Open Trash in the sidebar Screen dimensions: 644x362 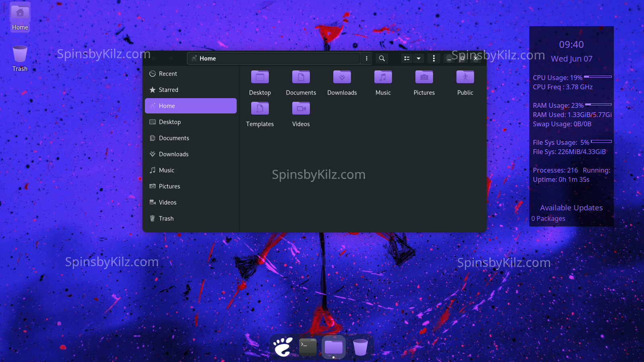coord(166,218)
